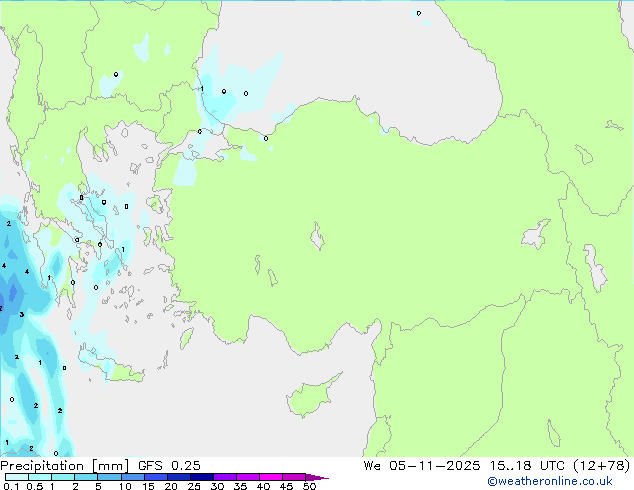Click the "GFS 0.25" model label
634x490 pixels.
pyautogui.click(x=169, y=466)
